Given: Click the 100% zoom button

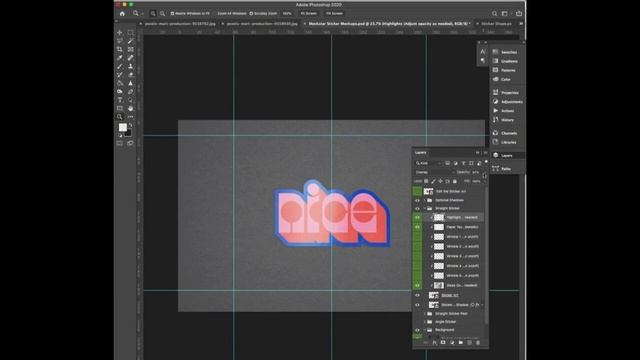Looking at the screenshot, I should [x=287, y=13].
